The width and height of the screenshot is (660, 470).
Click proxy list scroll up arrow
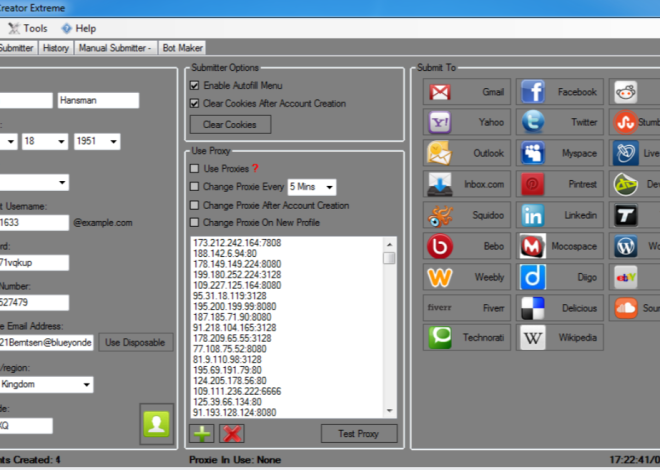389,244
